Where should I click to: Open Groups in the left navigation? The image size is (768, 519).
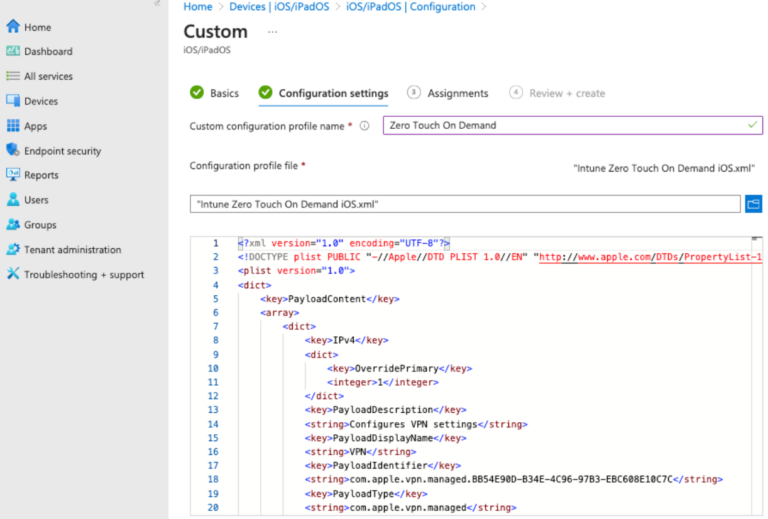[x=40, y=225]
